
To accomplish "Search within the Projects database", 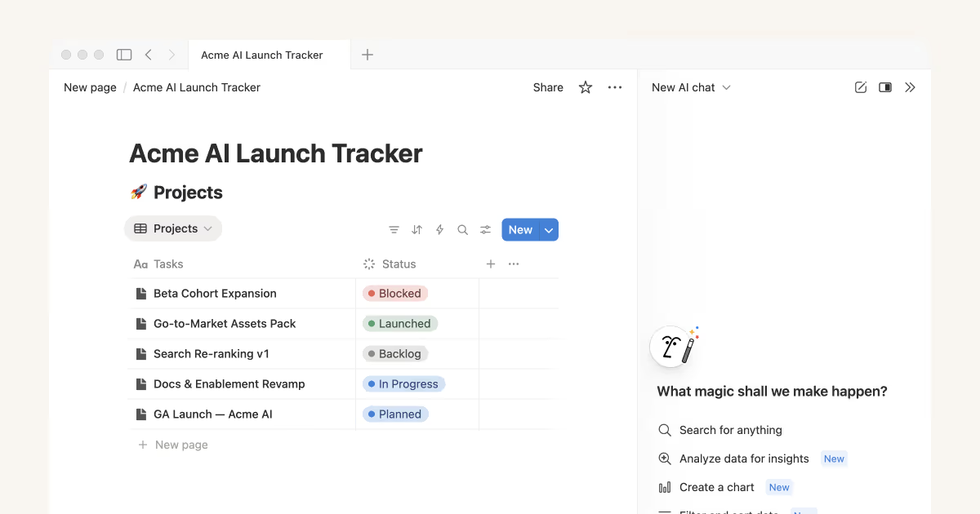I will pos(462,229).
